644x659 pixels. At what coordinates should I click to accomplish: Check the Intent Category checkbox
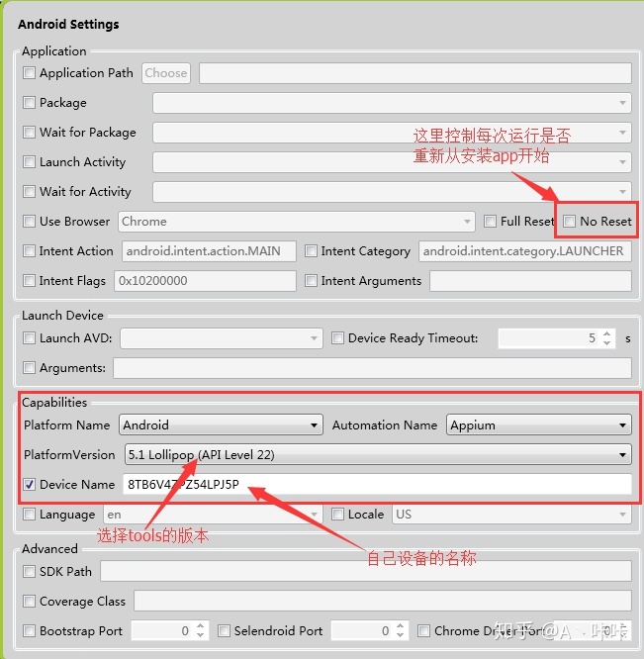coord(311,251)
